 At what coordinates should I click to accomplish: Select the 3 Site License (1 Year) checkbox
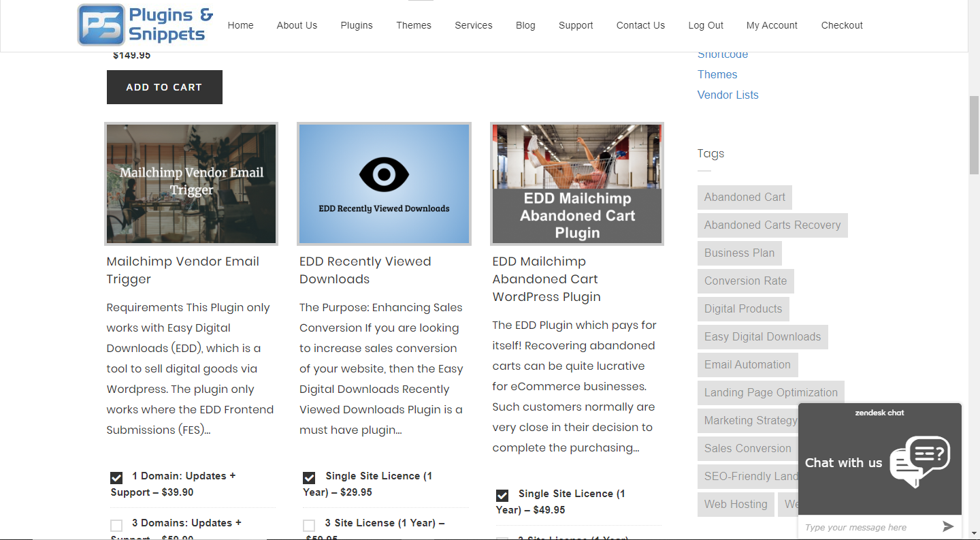tap(309, 525)
